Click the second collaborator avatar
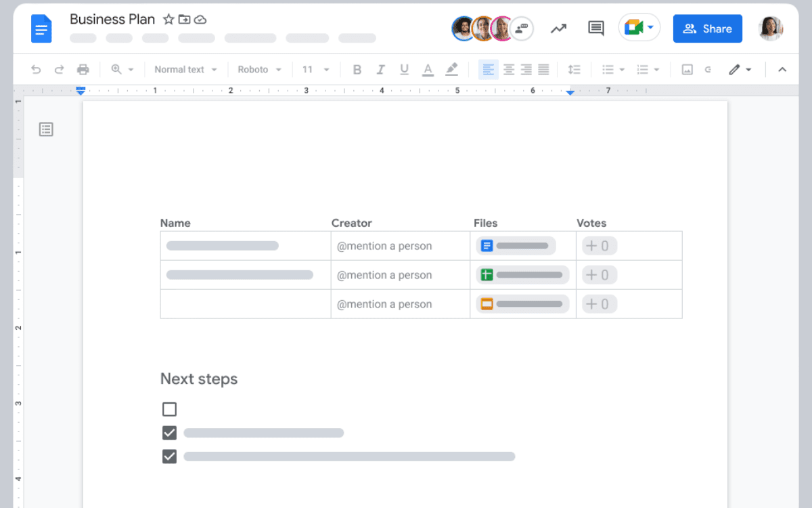Viewport: 812px width, 508px height. [483, 28]
